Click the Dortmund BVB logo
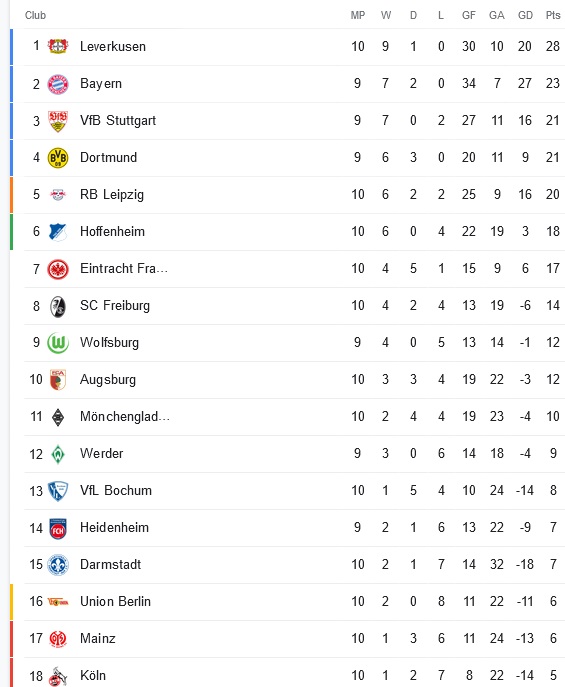 tap(58, 158)
